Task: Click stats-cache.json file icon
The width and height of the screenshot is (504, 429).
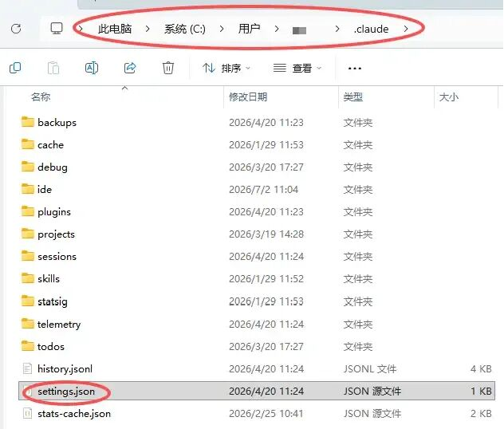Action: click(x=27, y=413)
